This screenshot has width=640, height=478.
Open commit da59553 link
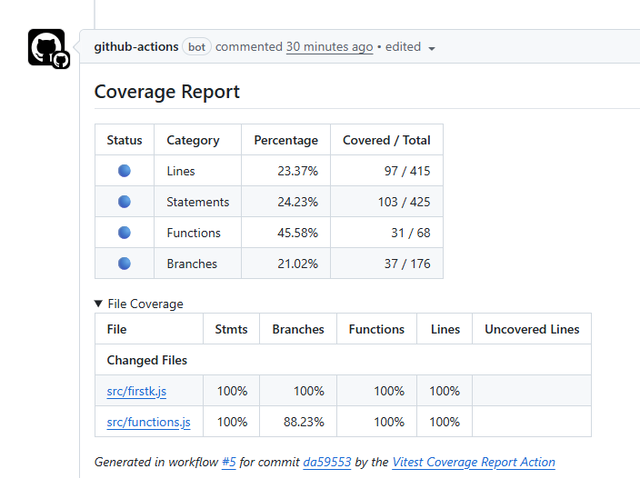point(328,462)
